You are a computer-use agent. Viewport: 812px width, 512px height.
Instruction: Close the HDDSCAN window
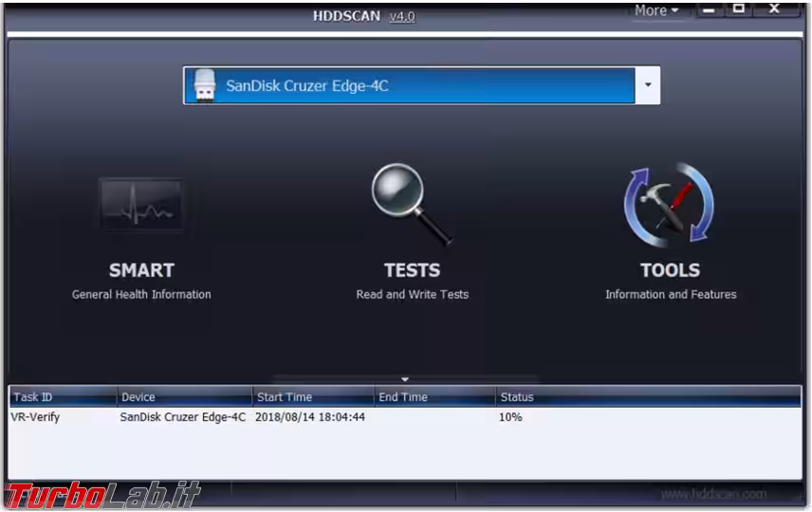pos(774,9)
